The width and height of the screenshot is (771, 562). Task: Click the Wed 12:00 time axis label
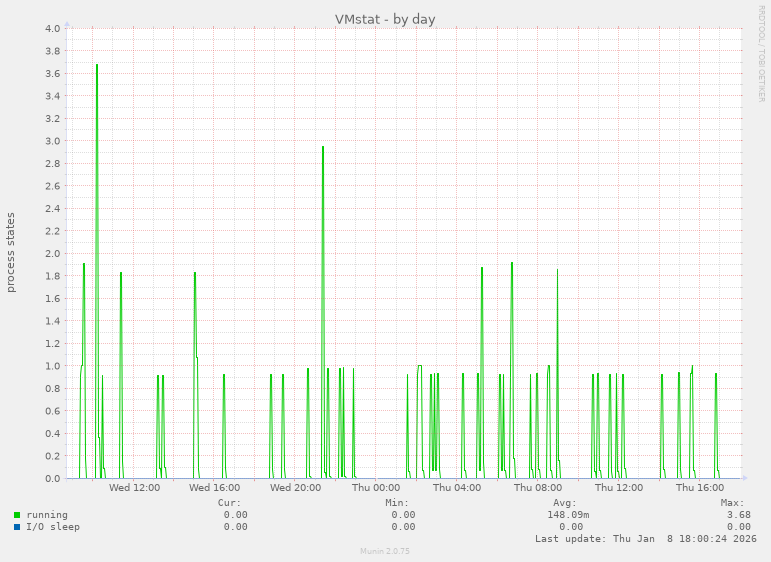134,488
